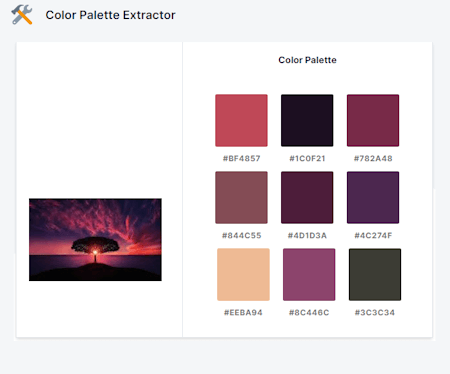Viewport: 450px width, 374px height.
Task: Choose the #EEBA94 peach swatch
Action: (x=243, y=274)
